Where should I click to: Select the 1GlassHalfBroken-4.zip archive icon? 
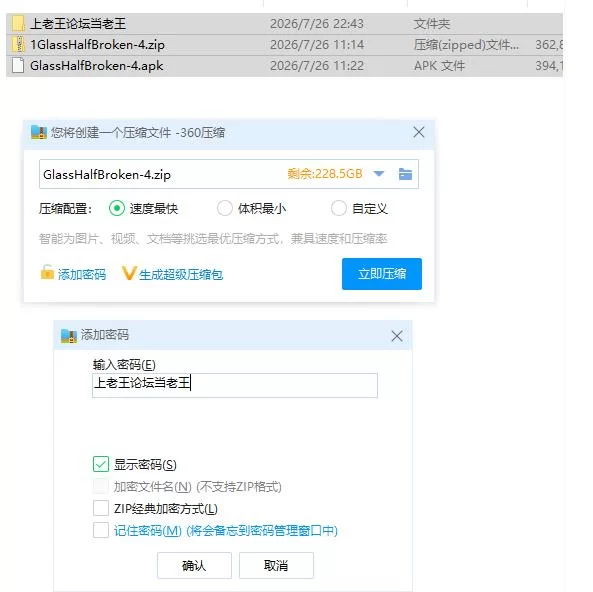pyautogui.click(x=18, y=44)
